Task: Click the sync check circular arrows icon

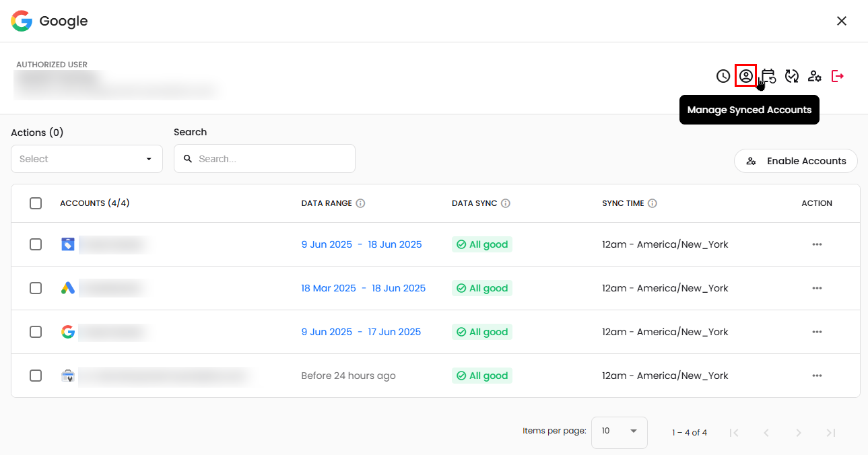Action: coord(792,76)
